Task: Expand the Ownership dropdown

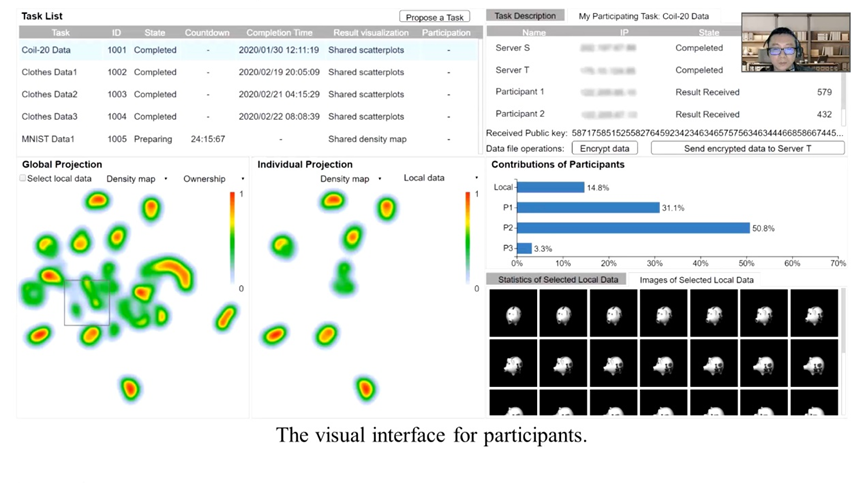Action: (x=214, y=179)
